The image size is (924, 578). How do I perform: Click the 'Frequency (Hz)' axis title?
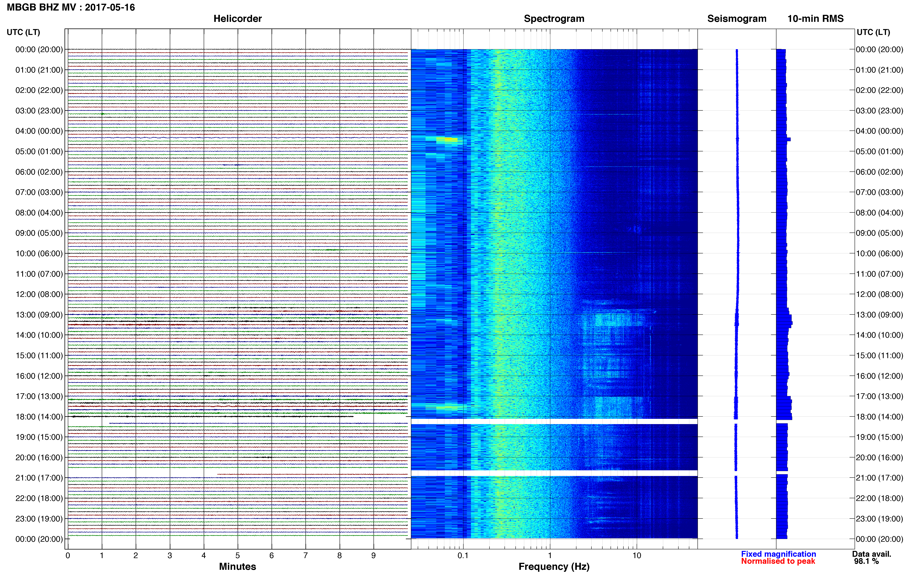554,566
